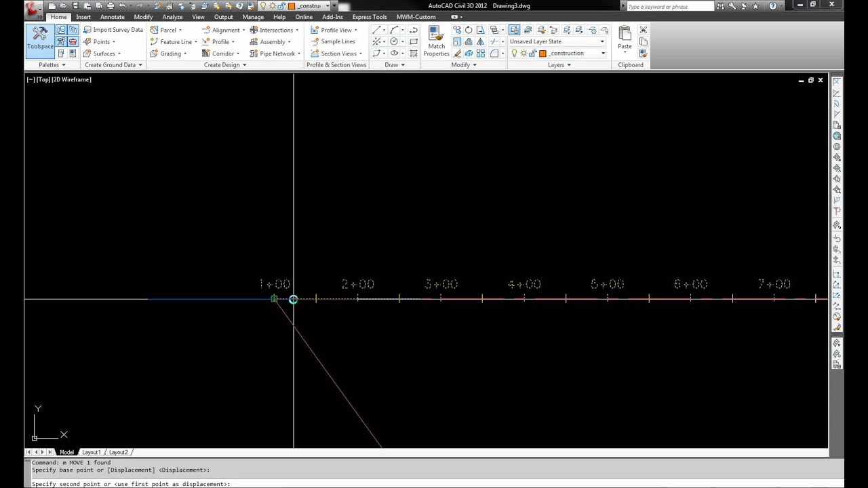868x488 pixels.
Task: Click the Save icon in quick access toolbar
Action: 75,5
